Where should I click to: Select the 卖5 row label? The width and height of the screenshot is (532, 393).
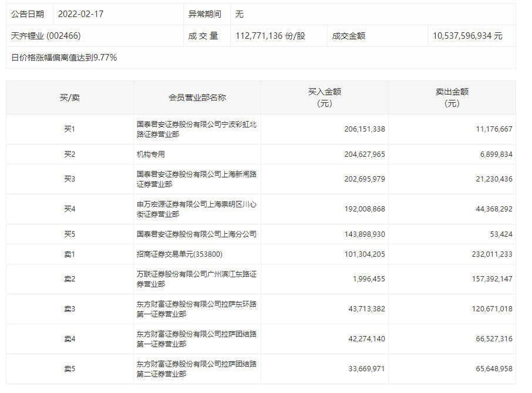coord(70,369)
